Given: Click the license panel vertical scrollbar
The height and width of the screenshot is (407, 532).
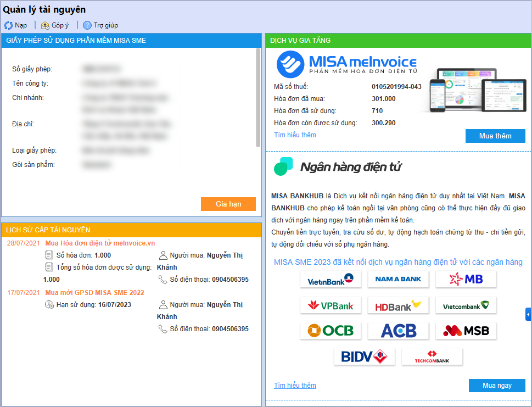Looking at the screenshot, I should 258,98.
